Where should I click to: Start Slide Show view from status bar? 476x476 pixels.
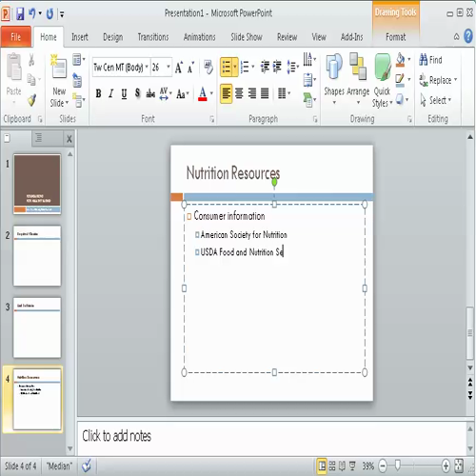tap(352, 466)
